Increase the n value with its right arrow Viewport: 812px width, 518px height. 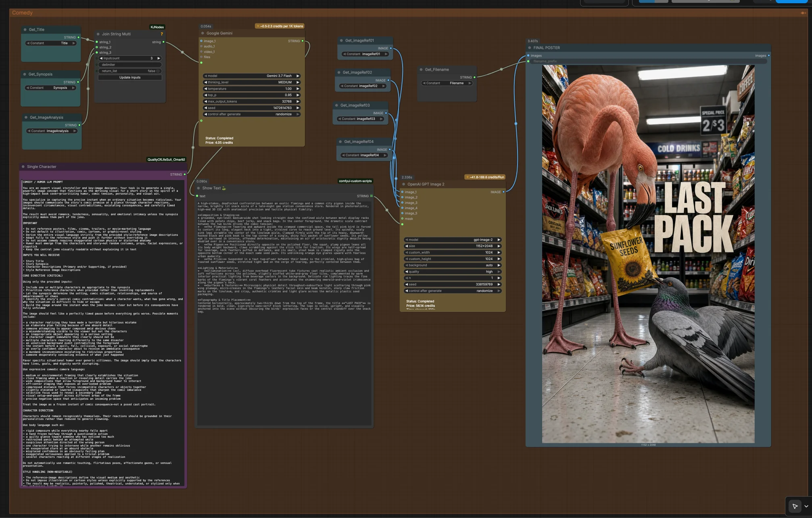click(499, 278)
